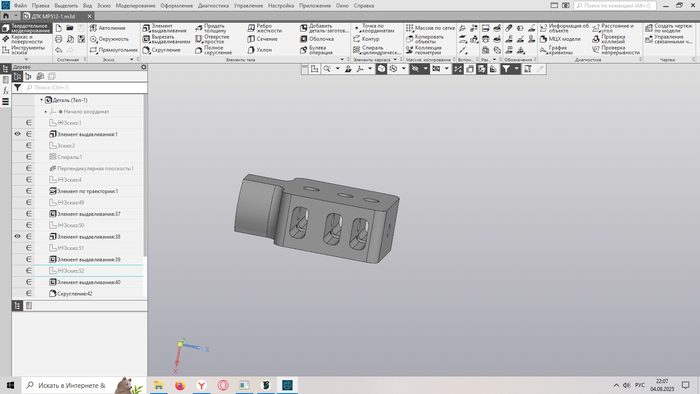Image resolution: width=700 pixels, height=394 pixels.
Task: Show Информация об объекте
Action: [564, 28]
